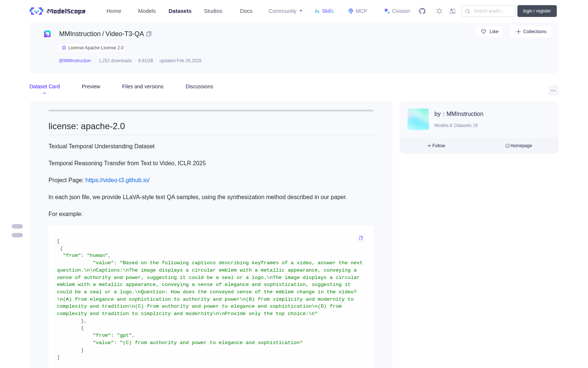The image size is (588, 368).
Task: Click the lower floating sidebar pill
Action: tap(17, 235)
